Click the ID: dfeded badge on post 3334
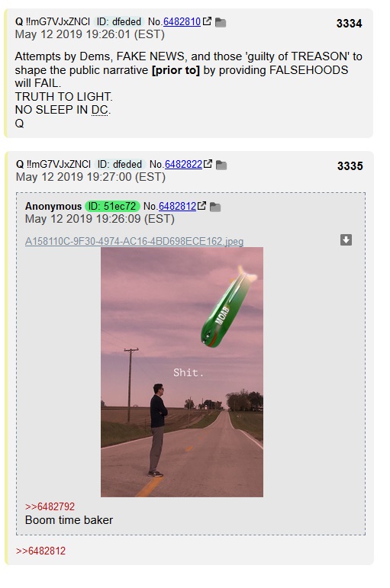 [118, 22]
